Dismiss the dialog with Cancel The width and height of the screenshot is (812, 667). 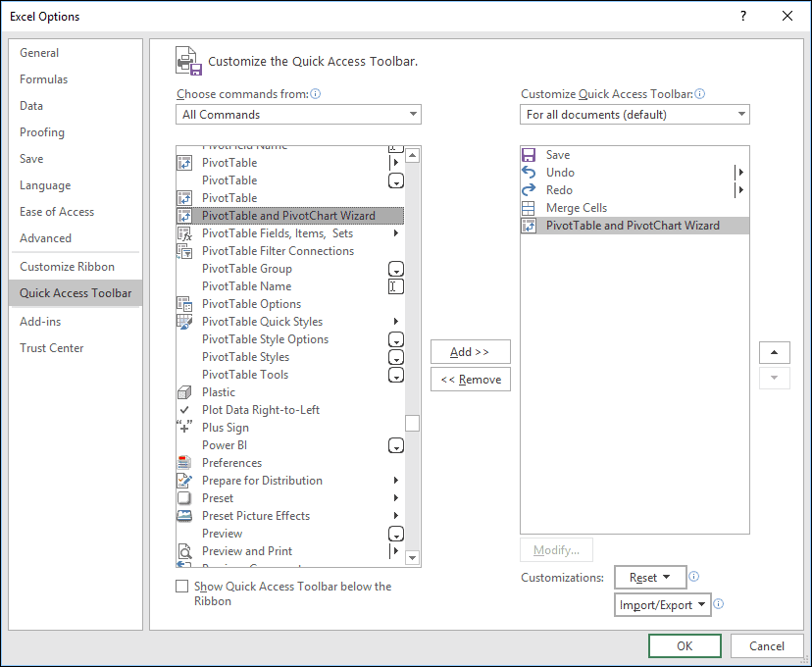[x=767, y=645]
